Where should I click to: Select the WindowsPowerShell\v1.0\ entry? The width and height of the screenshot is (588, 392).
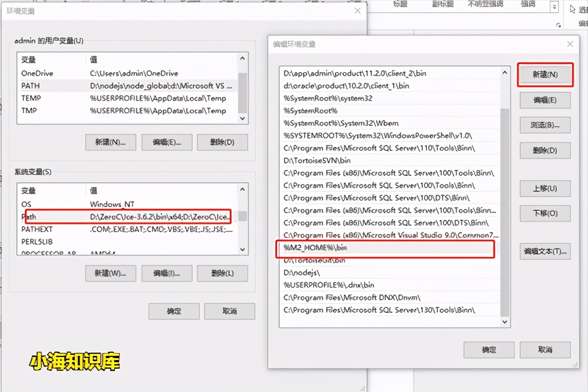pos(391,135)
